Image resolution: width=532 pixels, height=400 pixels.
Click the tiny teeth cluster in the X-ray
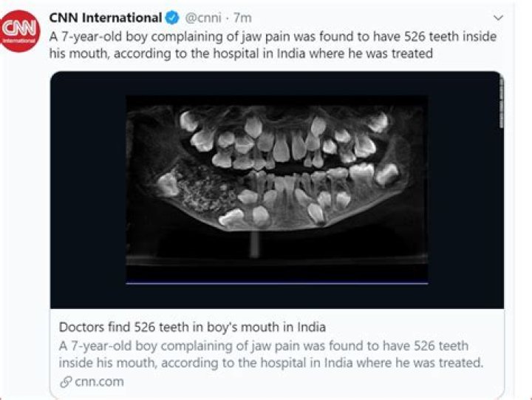tap(201, 189)
